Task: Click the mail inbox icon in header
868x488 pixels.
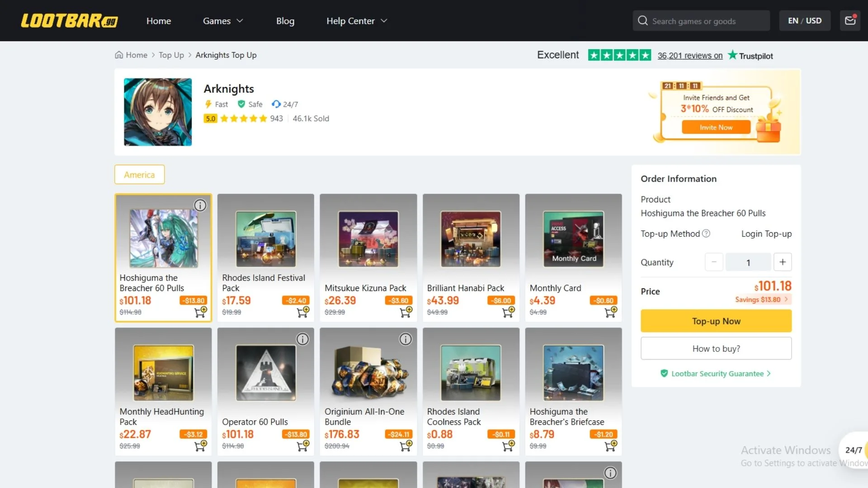Action: coord(850,21)
